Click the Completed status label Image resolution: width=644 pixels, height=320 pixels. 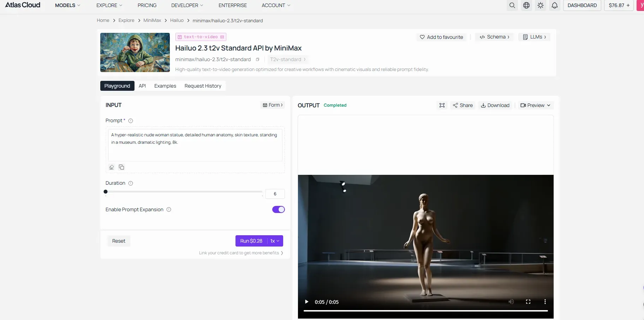click(335, 105)
